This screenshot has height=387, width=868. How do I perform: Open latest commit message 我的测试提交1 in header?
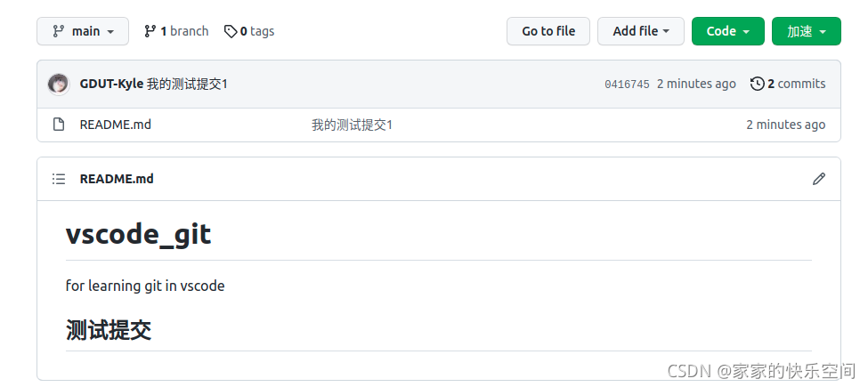(187, 84)
